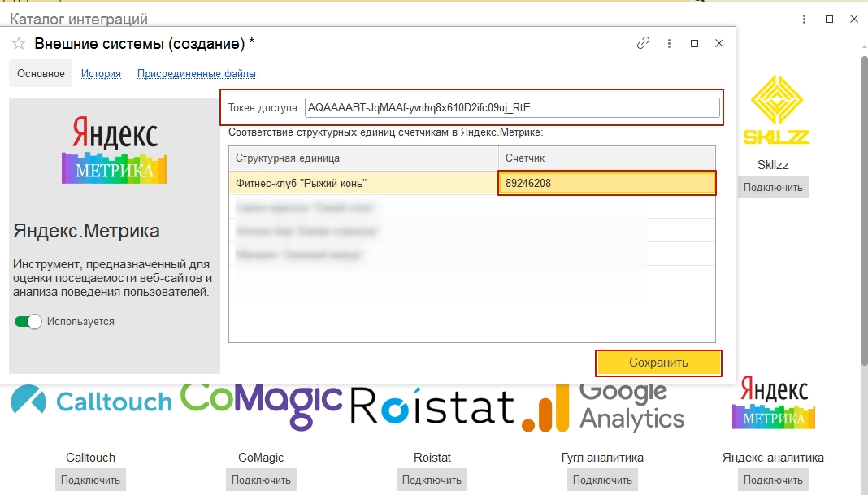
Task: Open the Присоединенные файлы tab
Action: [x=197, y=74]
